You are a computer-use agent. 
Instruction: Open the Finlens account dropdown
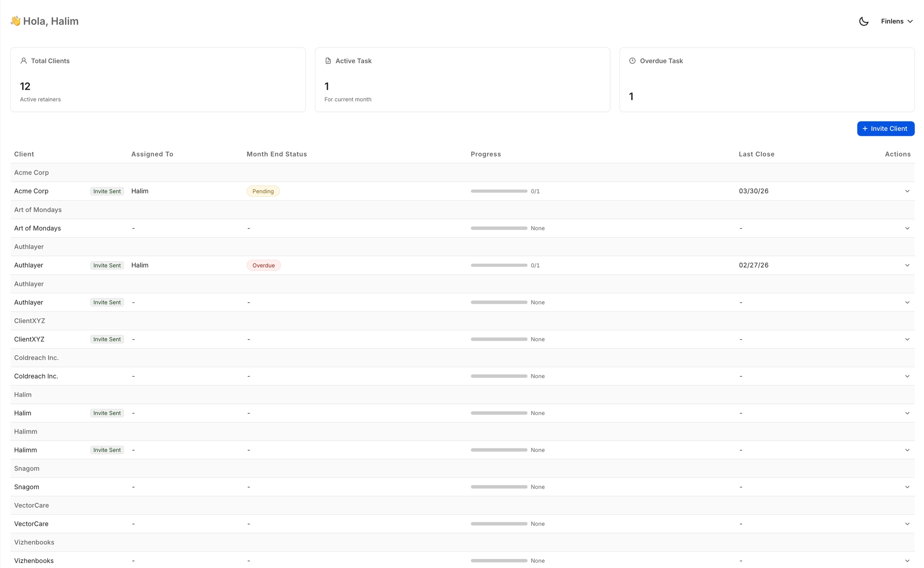(896, 21)
